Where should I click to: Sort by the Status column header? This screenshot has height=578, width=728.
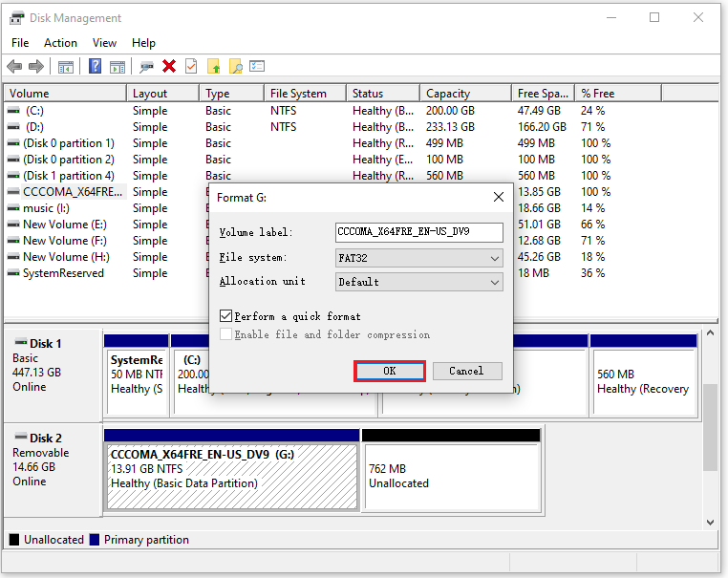point(383,94)
